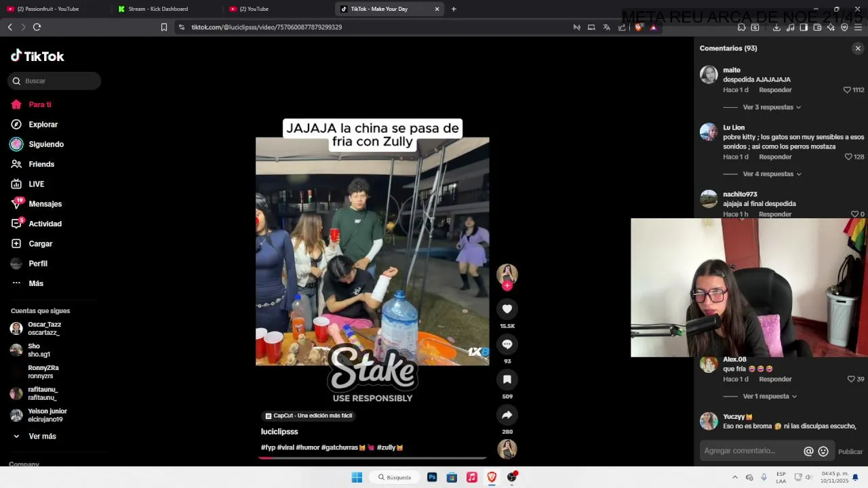Like the video with the heart icon
This screenshot has width=868, height=488.
507,309
